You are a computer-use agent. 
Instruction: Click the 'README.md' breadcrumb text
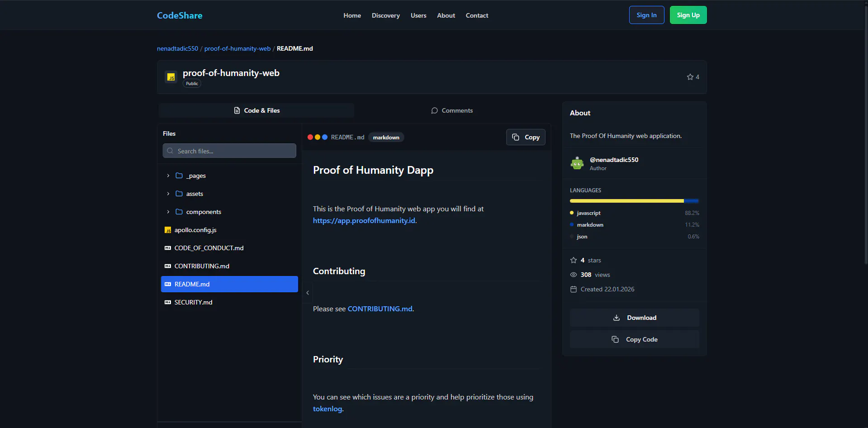[295, 48]
